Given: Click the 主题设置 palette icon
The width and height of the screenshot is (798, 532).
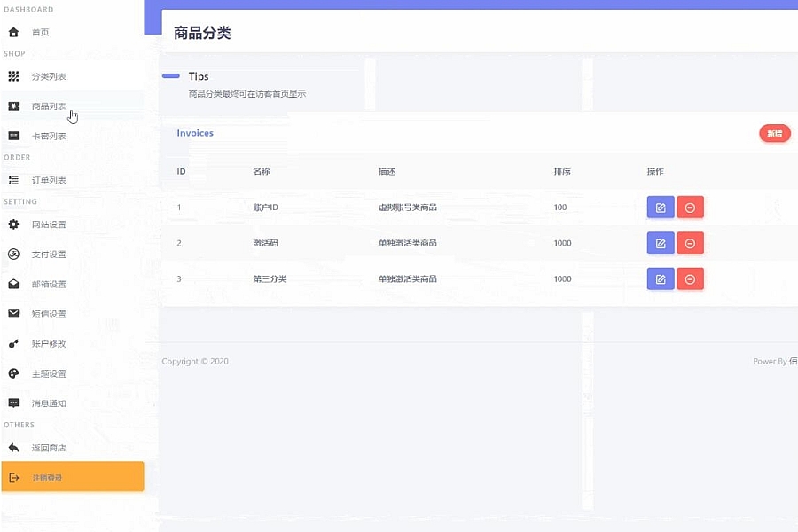Looking at the screenshot, I should tap(13, 373).
